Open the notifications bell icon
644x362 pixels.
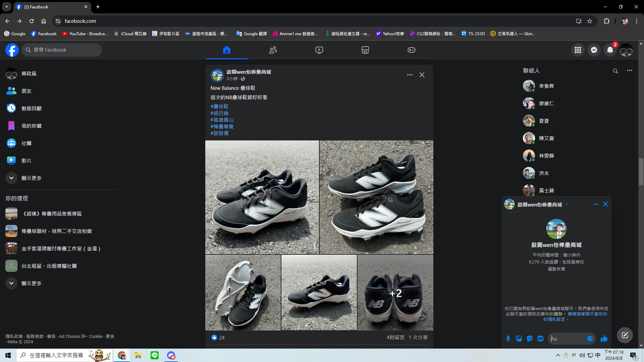[x=610, y=50]
